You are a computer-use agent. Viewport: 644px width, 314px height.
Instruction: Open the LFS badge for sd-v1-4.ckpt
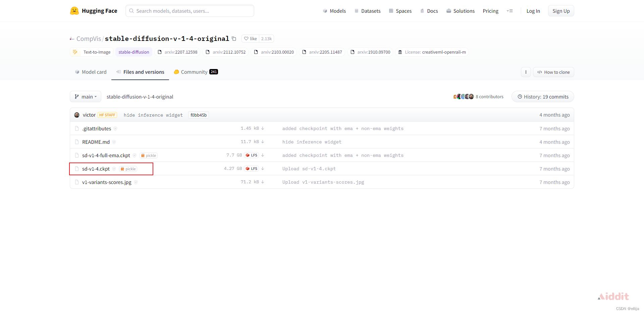(252, 169)
